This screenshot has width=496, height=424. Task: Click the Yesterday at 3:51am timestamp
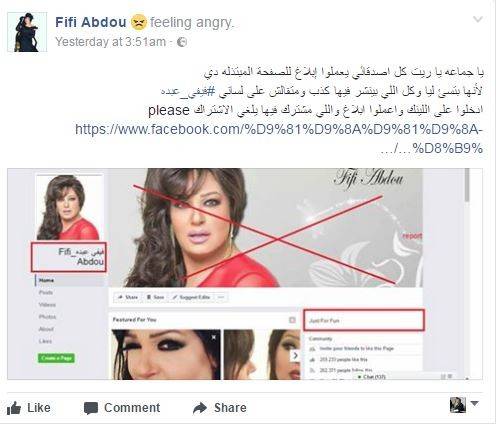[110, 42]
